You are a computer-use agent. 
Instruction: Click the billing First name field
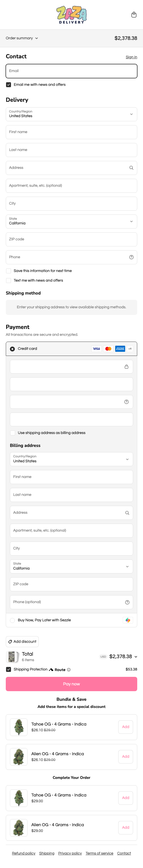pyautogui.click(x=71, y=477)
